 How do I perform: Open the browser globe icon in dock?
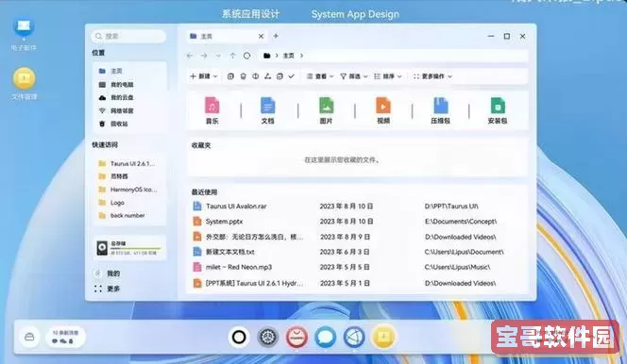click(x=354, y=337)
